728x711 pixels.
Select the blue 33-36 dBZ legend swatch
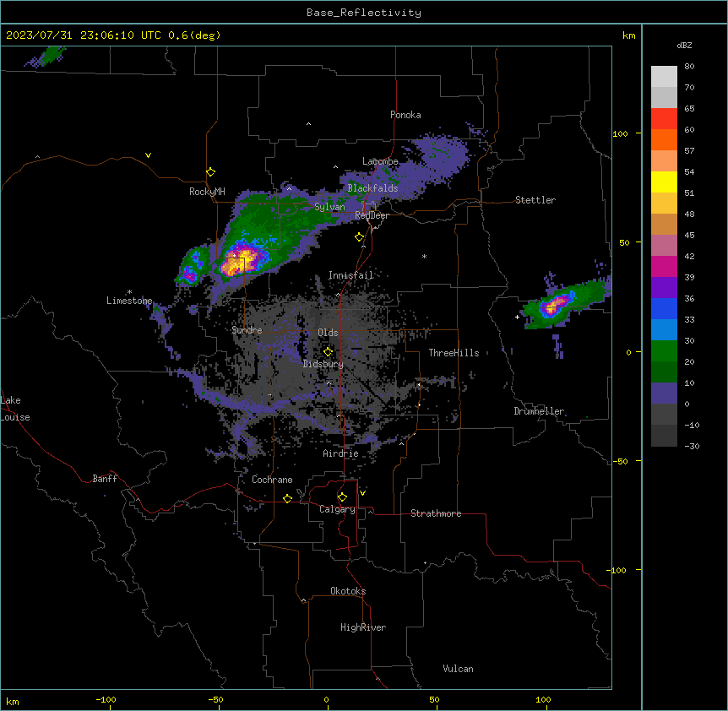(x=664, y=308)
